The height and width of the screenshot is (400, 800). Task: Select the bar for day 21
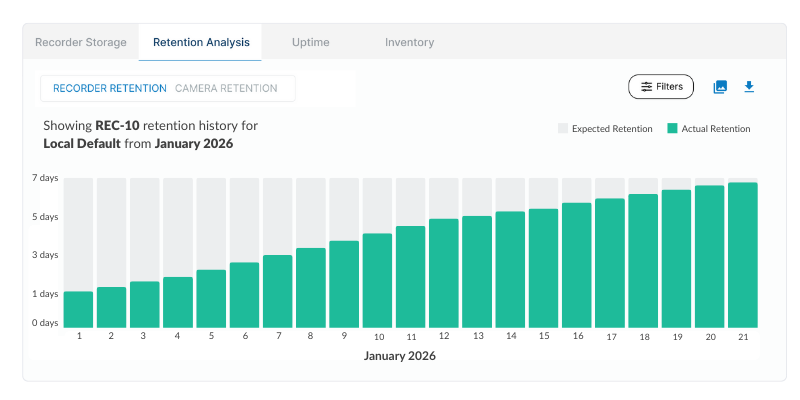tap(742, 254)
